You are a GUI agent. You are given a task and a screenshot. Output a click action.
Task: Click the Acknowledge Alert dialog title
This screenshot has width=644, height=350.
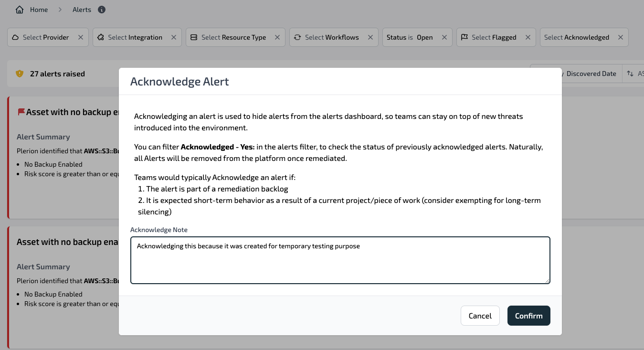tap(179, 82)
